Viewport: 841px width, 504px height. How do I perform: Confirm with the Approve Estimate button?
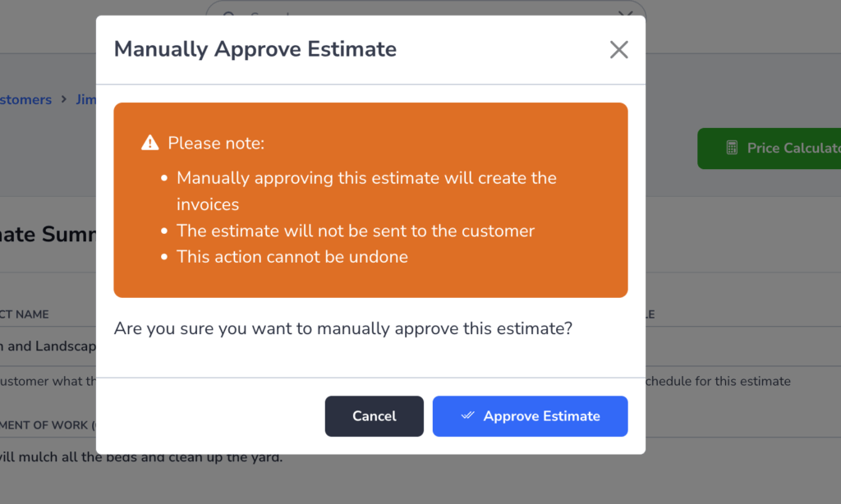[530, 416]
